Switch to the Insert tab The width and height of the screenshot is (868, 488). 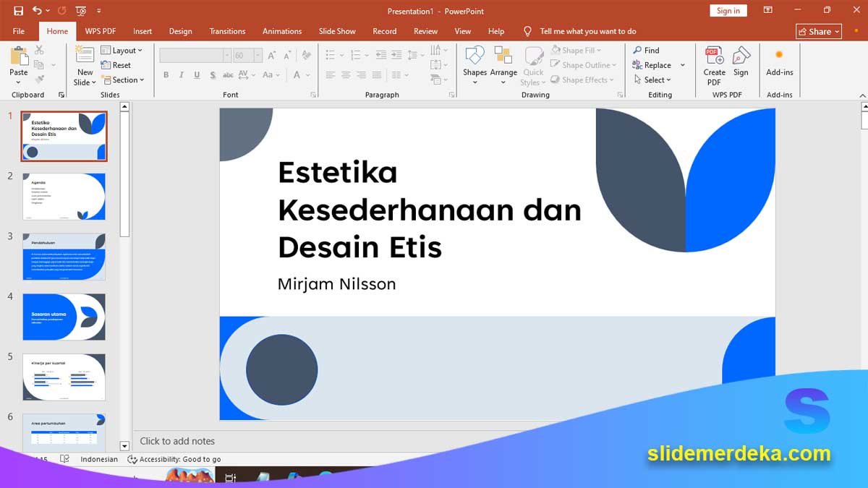142,31
